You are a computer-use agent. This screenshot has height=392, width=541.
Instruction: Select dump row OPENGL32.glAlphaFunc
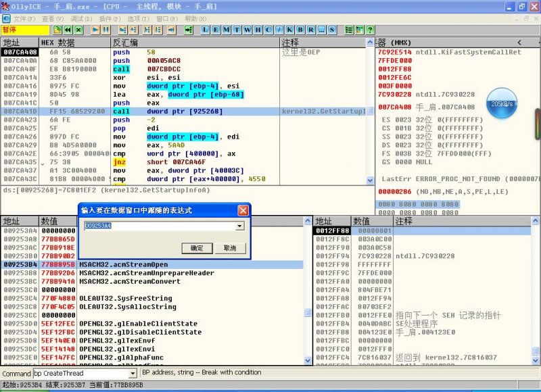[x=151, y=358]
